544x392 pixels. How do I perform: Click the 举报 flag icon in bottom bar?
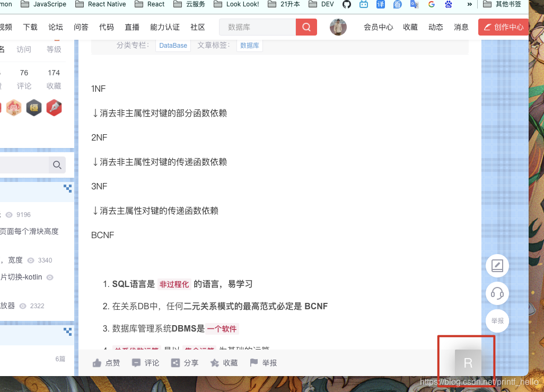pos(254,362)
